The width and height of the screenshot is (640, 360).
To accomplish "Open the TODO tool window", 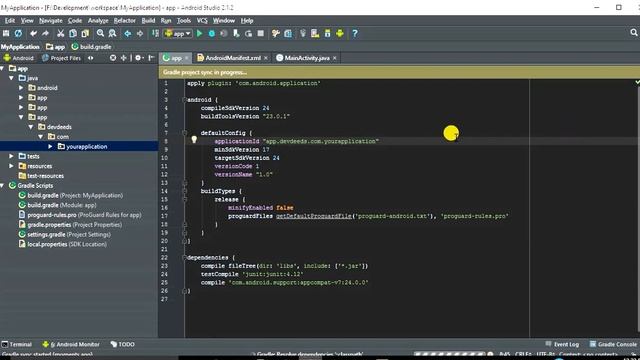I will tap(122, 344).
